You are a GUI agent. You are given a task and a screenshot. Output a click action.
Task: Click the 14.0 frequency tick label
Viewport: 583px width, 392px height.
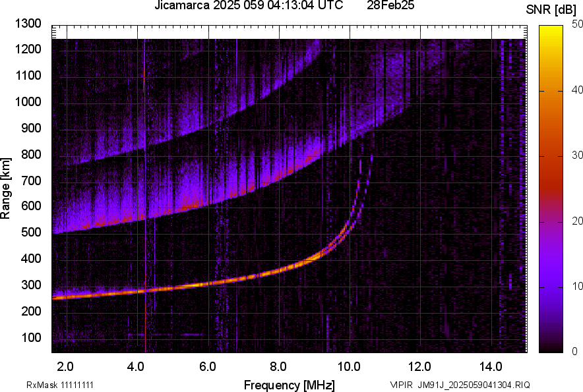pyautogui.click(x=490, y=366)
